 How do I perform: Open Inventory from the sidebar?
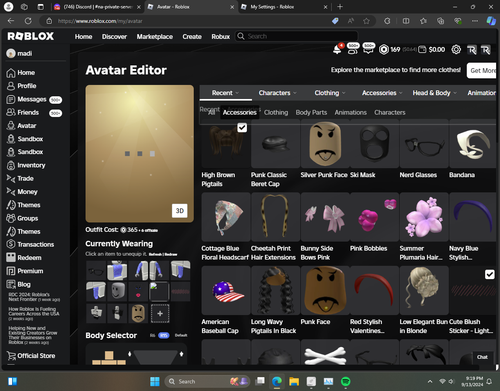26,165
